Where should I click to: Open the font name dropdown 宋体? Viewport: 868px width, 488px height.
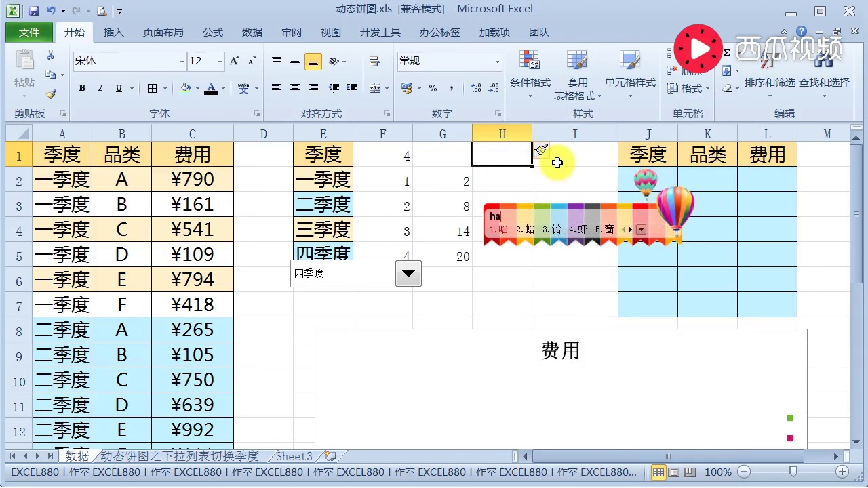tap(182, 62)
